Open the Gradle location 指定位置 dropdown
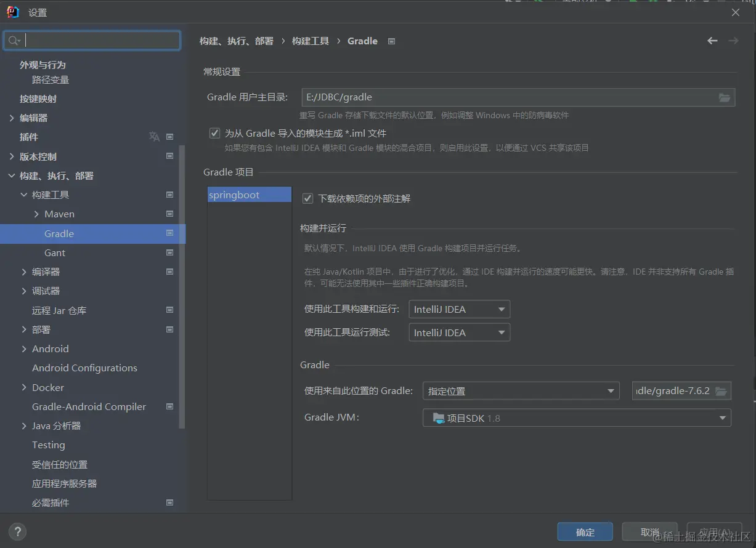Viewport: 756px width, 548px height. pyautogui.click(x=521, y=390)
